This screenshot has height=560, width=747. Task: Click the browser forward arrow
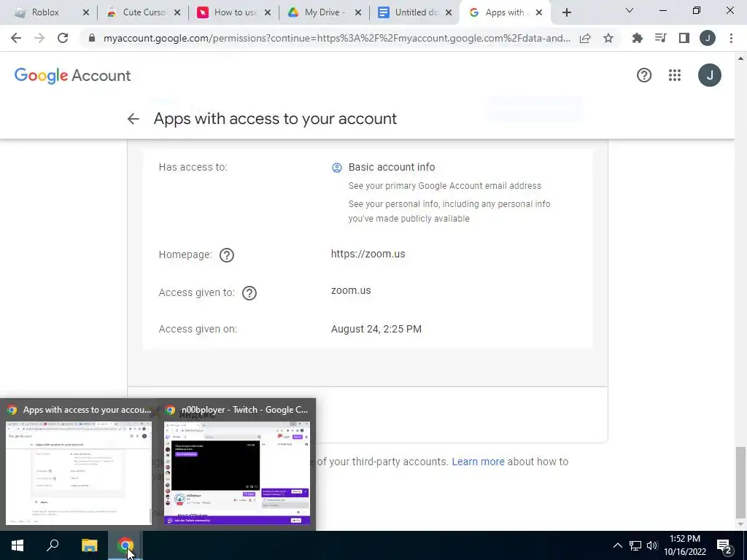[x=39, y=38]
